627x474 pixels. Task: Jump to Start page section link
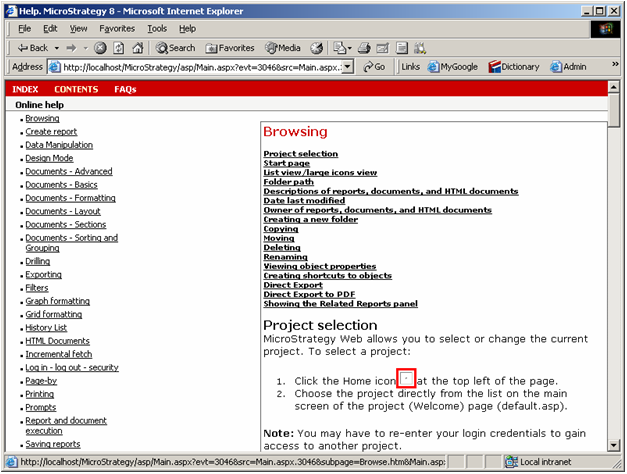pos(287,163)
